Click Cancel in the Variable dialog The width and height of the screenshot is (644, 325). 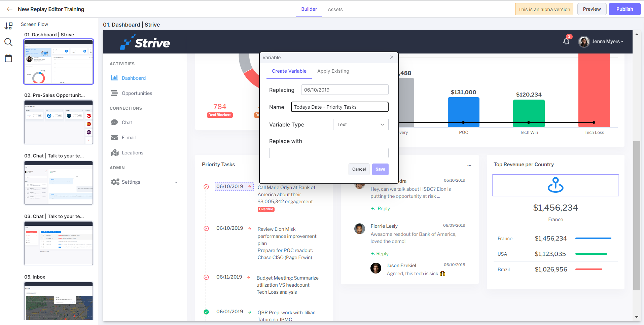click(x=359, y=169)
